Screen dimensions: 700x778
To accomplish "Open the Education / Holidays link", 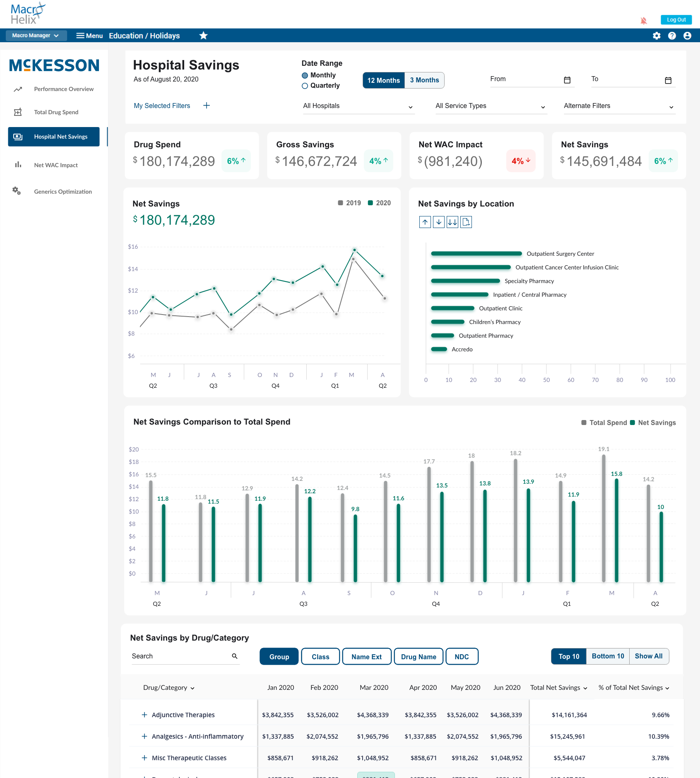I will coord(144,36).
